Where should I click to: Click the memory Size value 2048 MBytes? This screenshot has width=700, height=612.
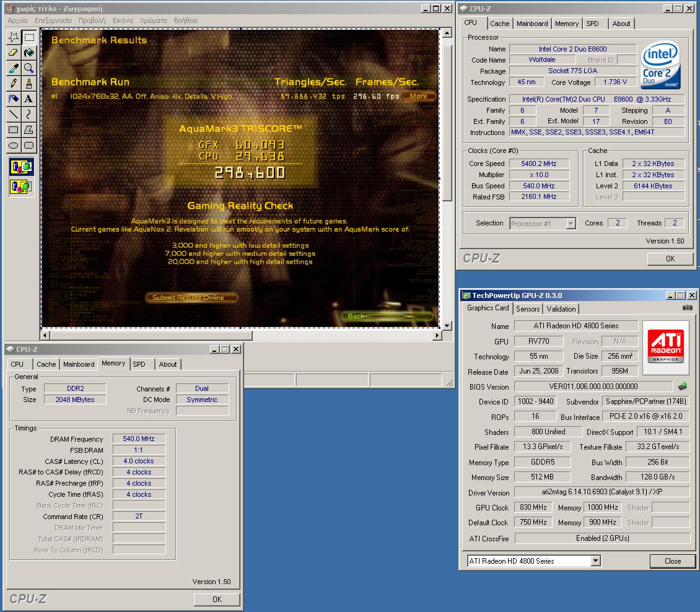coord(75,400)
